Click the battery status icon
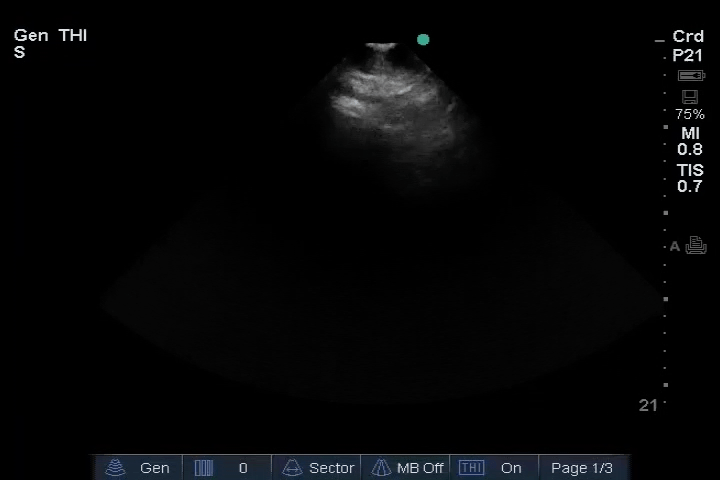The image size is (720, 480). point(690,76)
